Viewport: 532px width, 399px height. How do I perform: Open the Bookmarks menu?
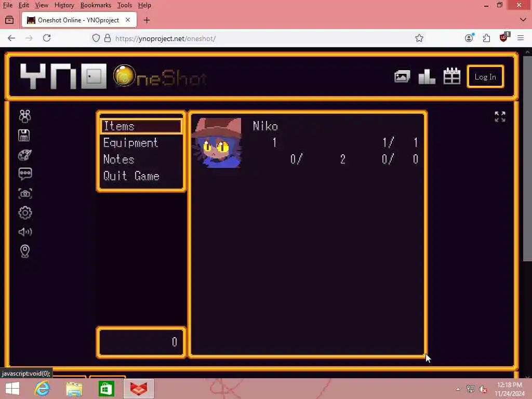point(96,5)
